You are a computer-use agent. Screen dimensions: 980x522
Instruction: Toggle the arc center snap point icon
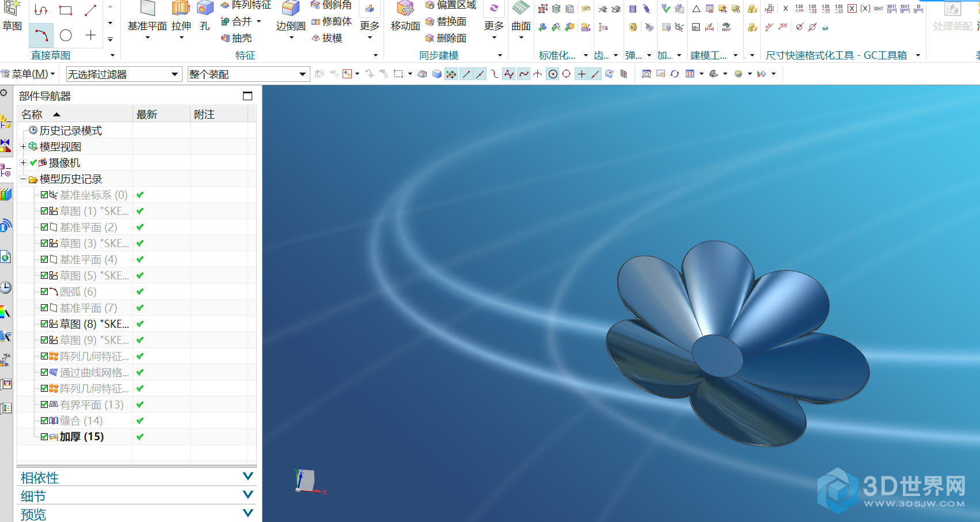coord(553,74)
